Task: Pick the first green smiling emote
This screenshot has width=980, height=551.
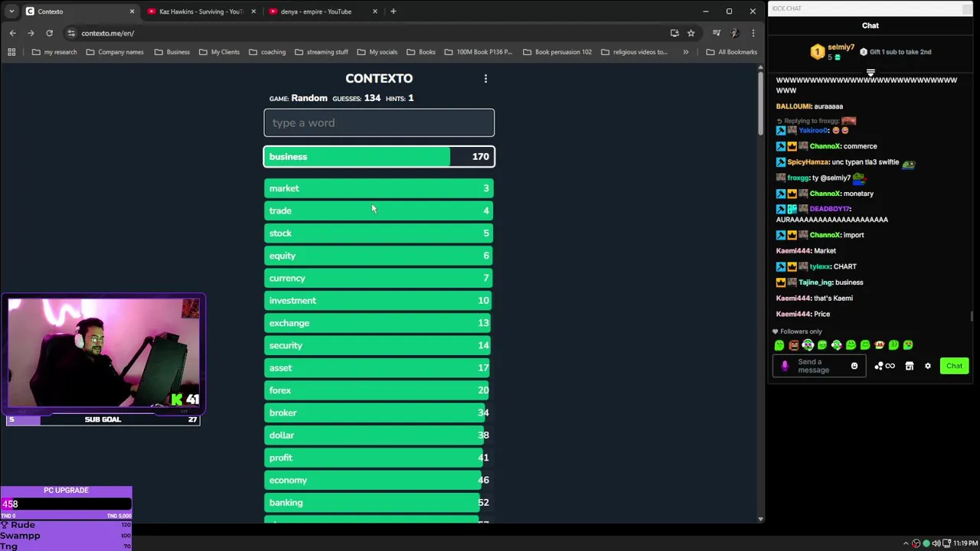Action: tap(779, 345)
